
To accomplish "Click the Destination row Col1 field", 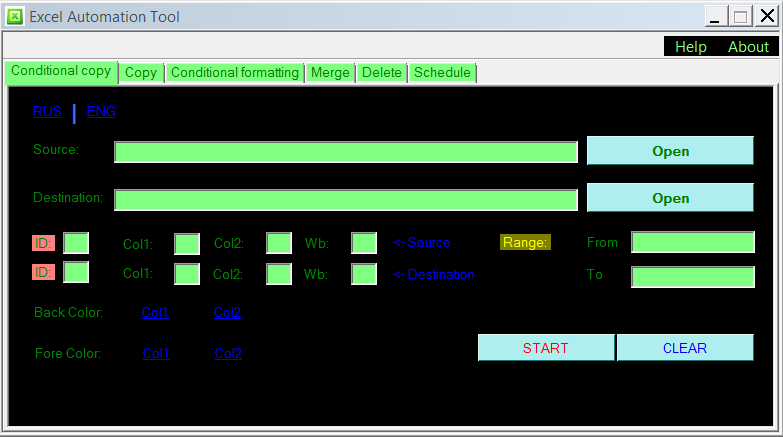I will tap(187, 274).
